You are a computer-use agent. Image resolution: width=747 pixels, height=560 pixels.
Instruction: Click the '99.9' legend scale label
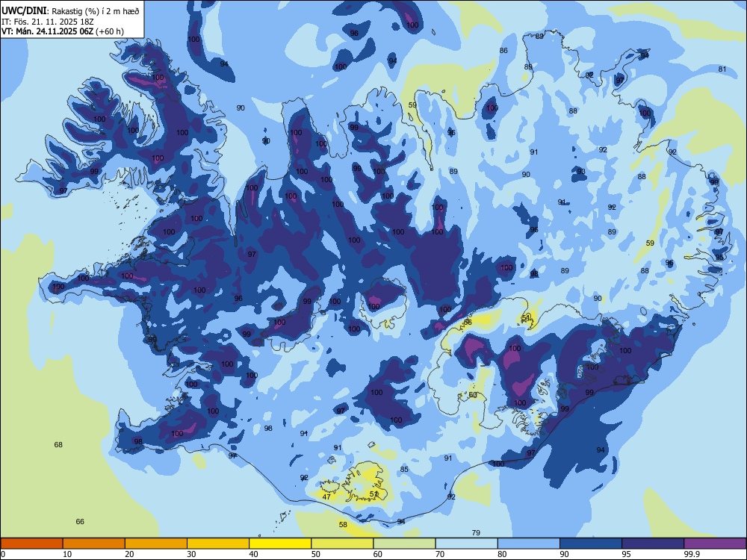(691, 554)
